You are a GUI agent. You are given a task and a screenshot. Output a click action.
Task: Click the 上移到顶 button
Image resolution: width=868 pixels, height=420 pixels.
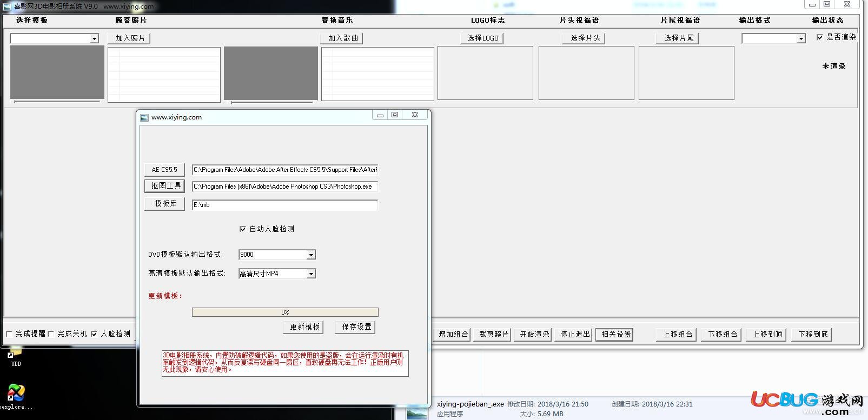pos(766,335)
